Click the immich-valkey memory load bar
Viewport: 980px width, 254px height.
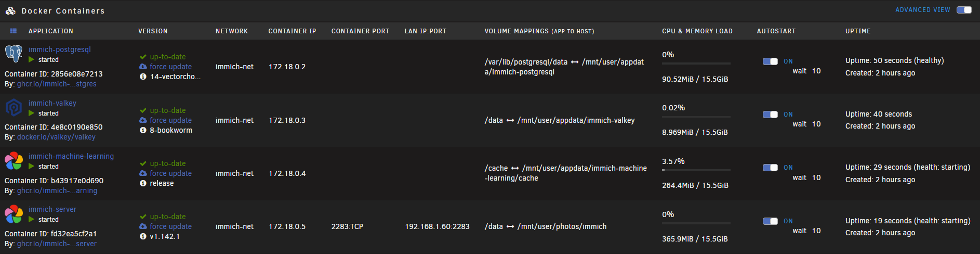696,117
